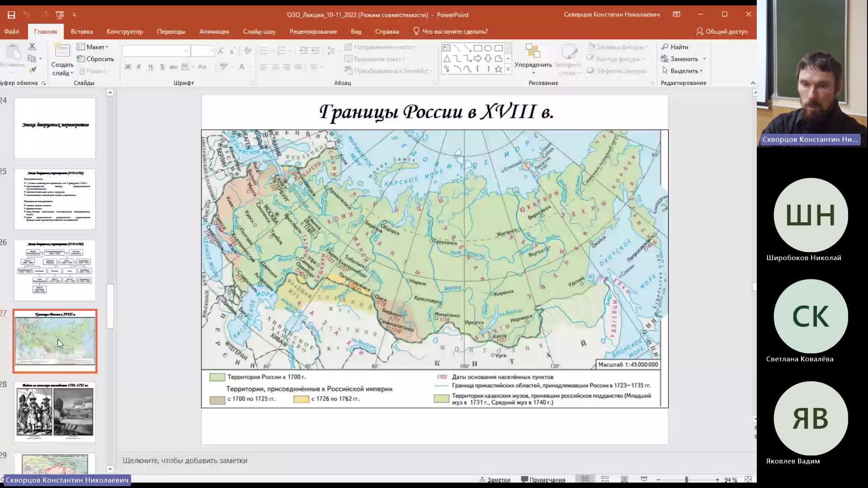Start slideshow from beginning via quick access icon
The width and height of the screenshot is (868, 488).
[60, 15]
